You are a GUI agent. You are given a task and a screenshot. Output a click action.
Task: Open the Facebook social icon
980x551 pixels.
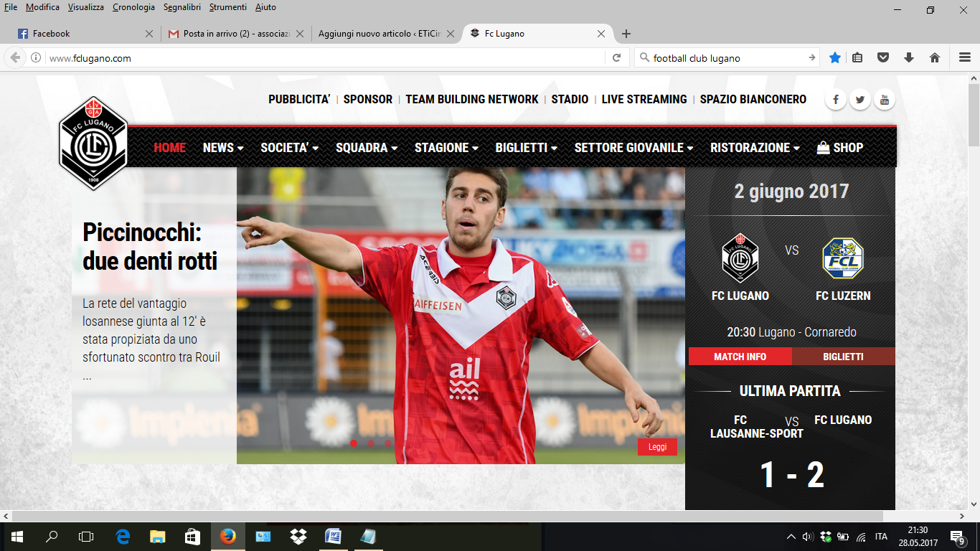(835, 100)
